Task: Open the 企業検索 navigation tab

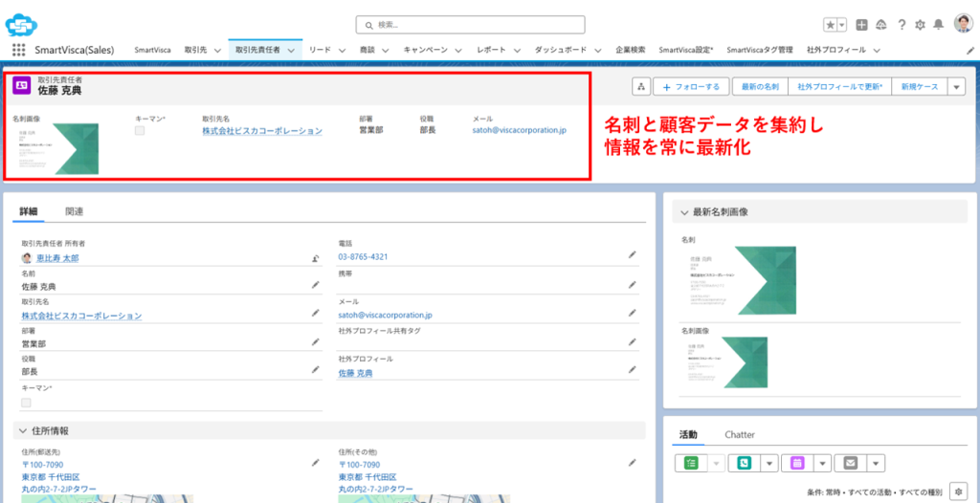Action: coord(630,50)
